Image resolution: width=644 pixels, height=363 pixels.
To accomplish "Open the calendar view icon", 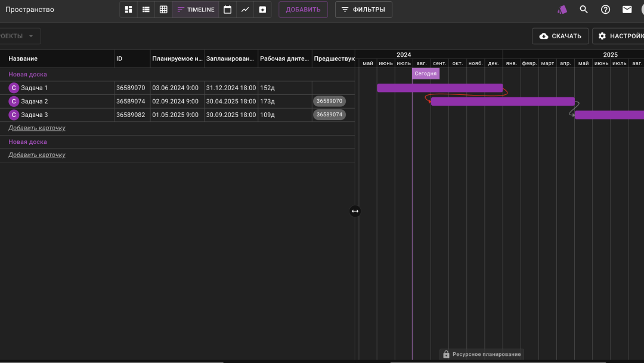I will 227,10.
